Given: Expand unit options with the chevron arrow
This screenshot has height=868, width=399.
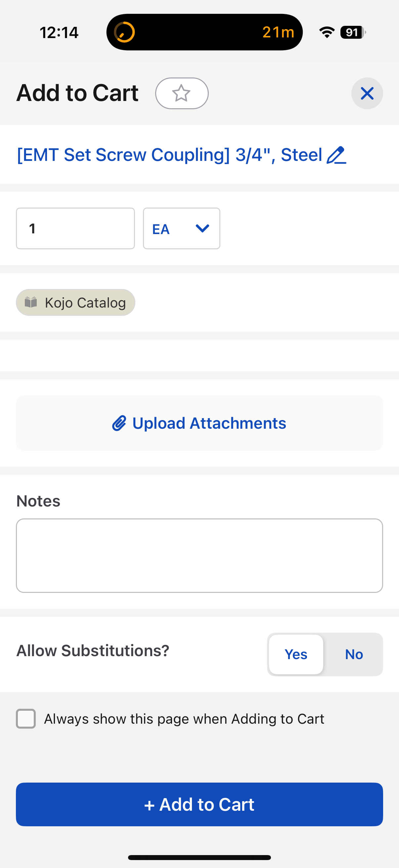Looking at the screenshot, I should tap(202, 228).
